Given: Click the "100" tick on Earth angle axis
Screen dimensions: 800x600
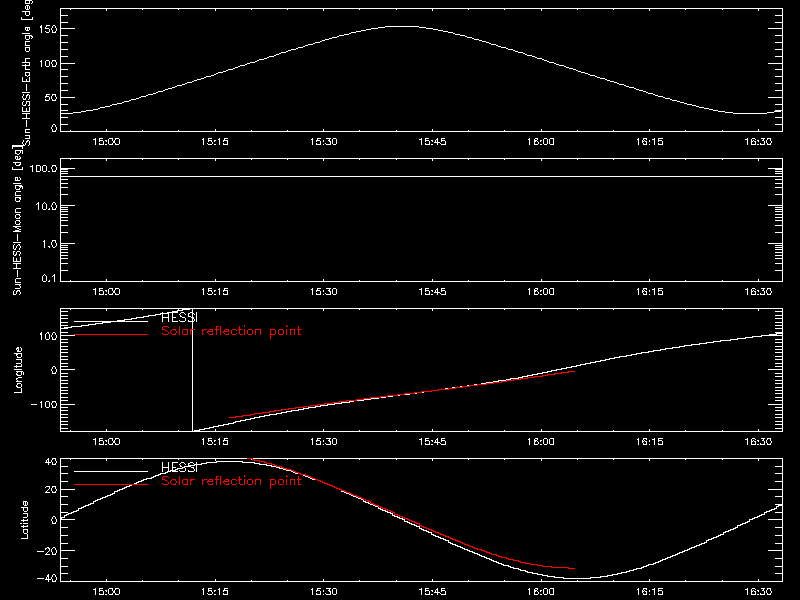Looking at the screenshot, I should click(48, 63).
